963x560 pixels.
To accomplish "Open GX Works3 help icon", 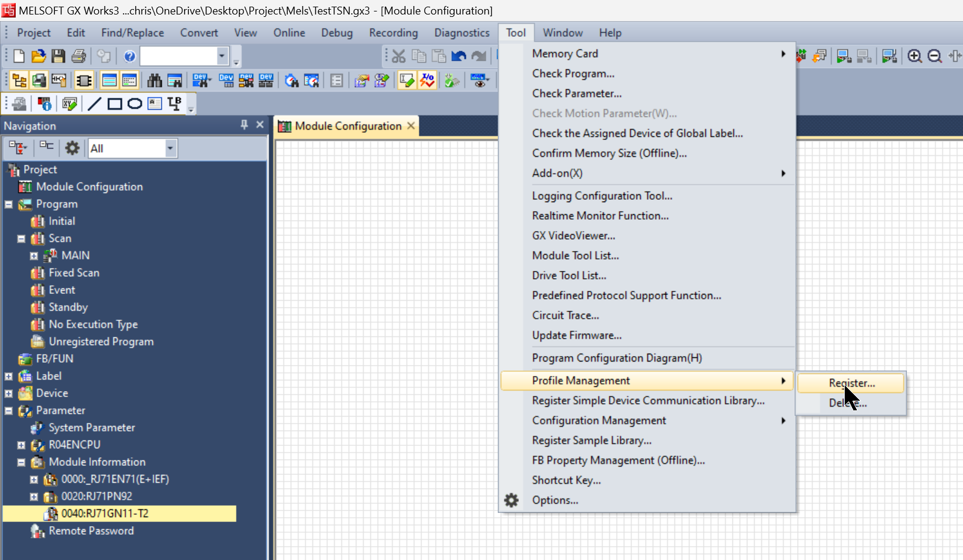I will click(x=130, y=56).
